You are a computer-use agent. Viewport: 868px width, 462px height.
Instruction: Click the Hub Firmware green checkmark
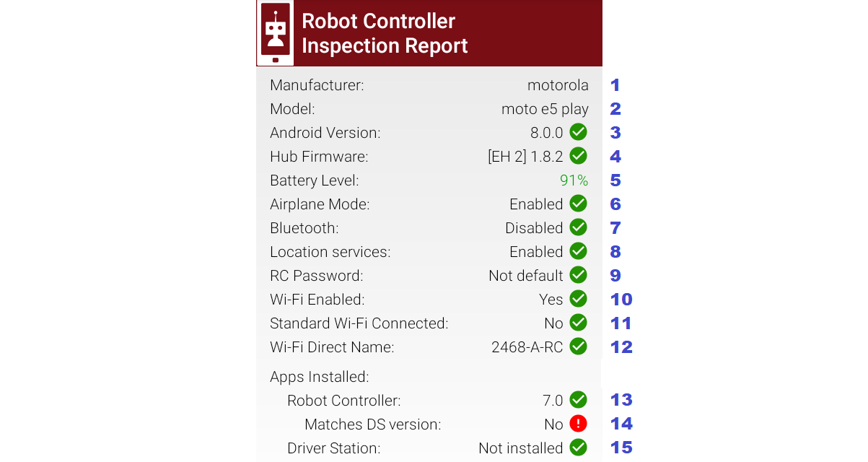578,156
